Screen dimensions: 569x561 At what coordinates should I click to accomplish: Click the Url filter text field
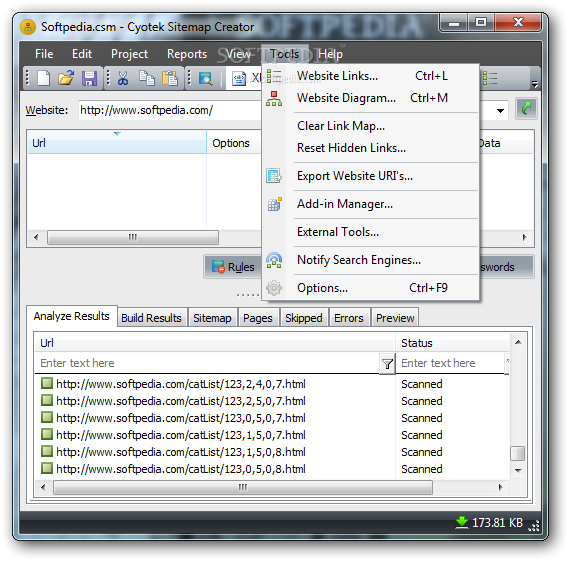click(208, 363)
